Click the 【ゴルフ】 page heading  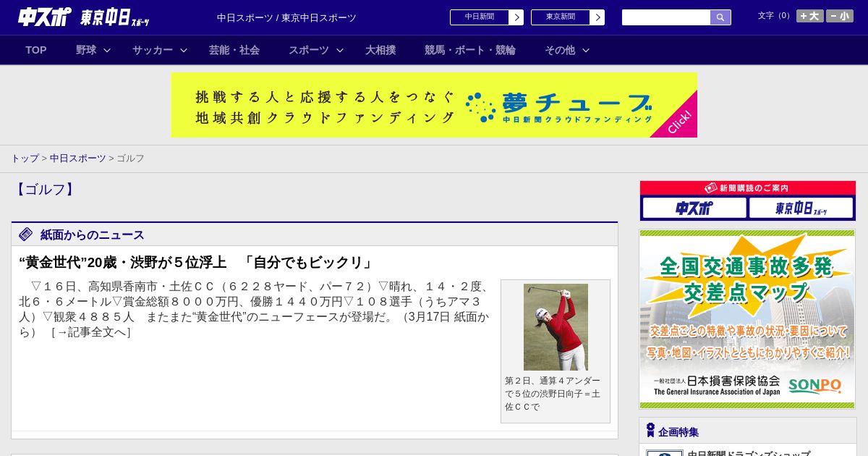[44, 190]
